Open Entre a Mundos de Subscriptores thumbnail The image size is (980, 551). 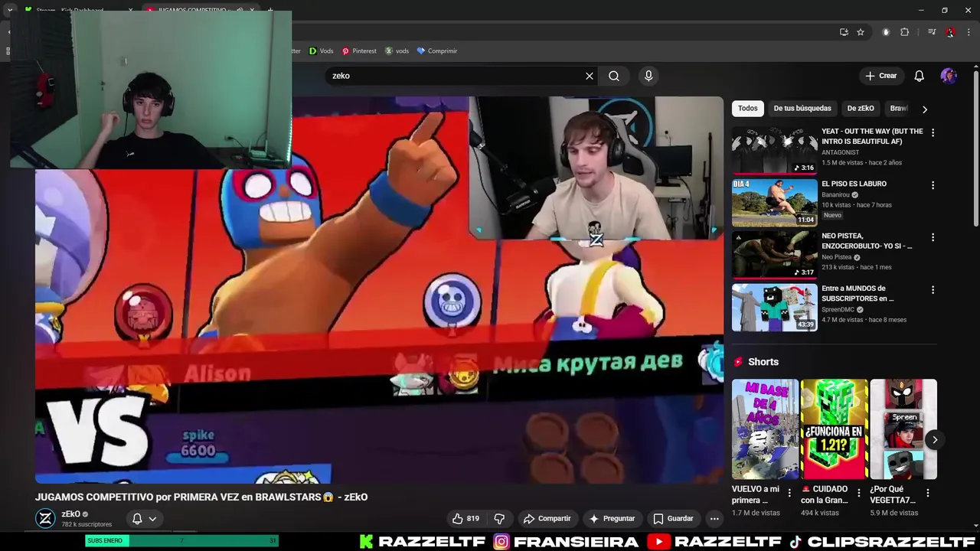coord(774,308)
